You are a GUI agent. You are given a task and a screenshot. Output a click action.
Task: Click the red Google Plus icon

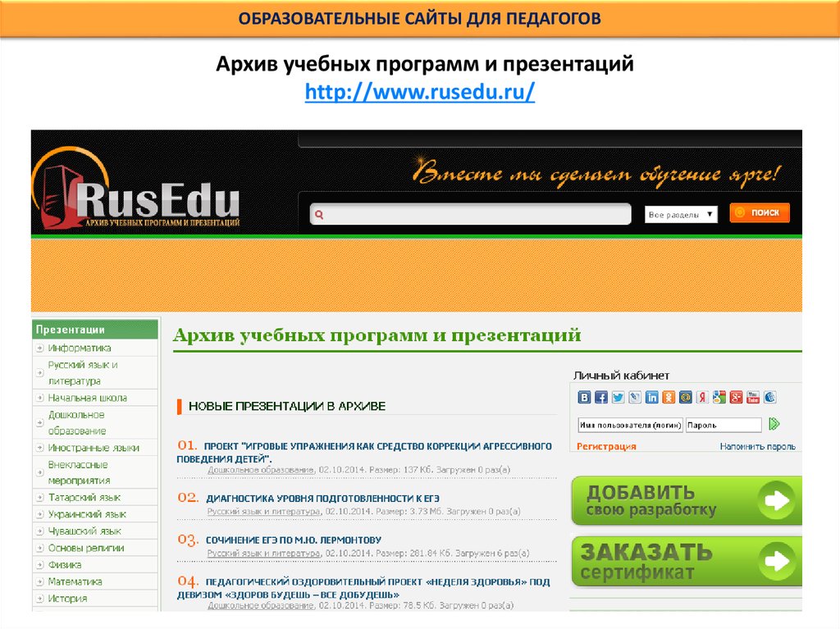point(736,397)
